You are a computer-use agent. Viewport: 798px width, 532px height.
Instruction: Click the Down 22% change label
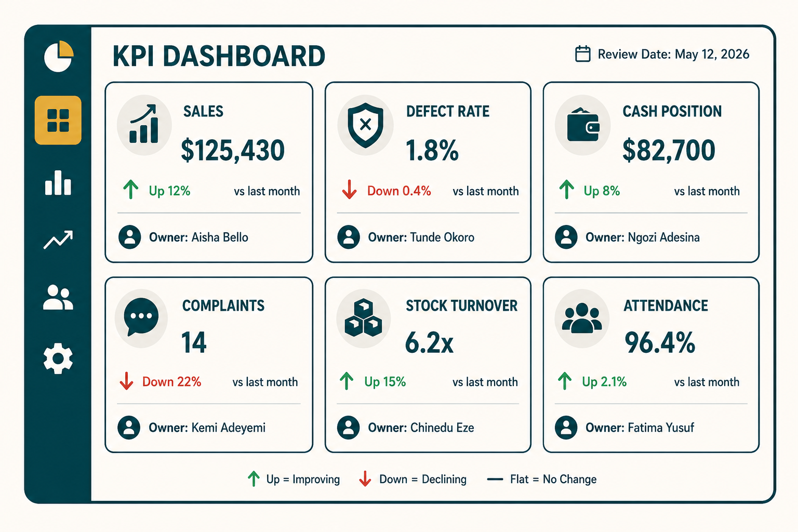click(171, 382)
